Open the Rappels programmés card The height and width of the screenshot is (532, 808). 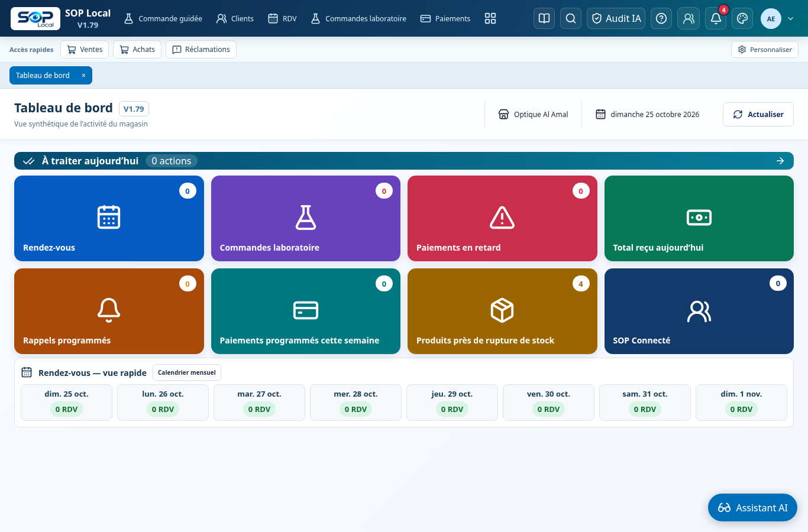point(109,311)
